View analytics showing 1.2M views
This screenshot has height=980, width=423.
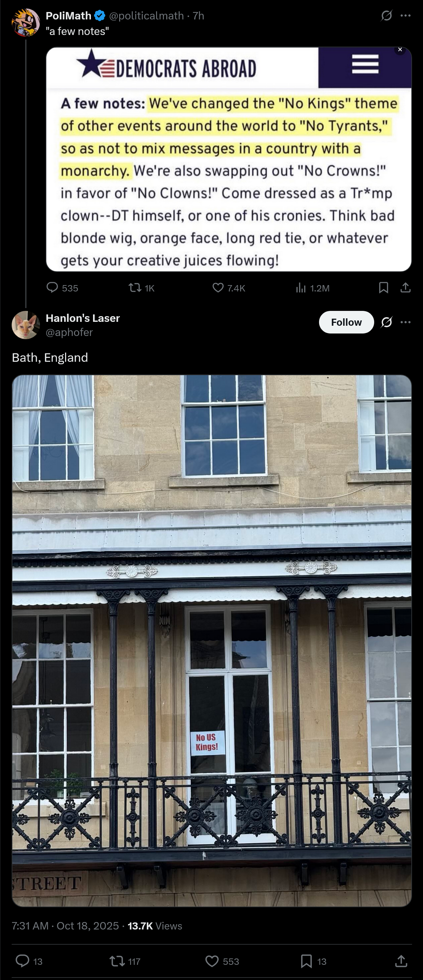point(312,288)
